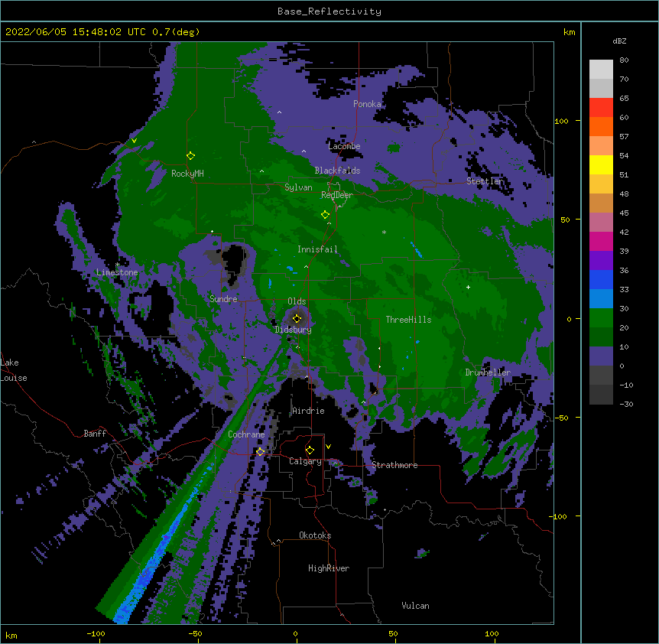The image size is (659, 644).
Task: Click the yellow diamond marker above Calgary label
Action: click(x=310, y=450)
